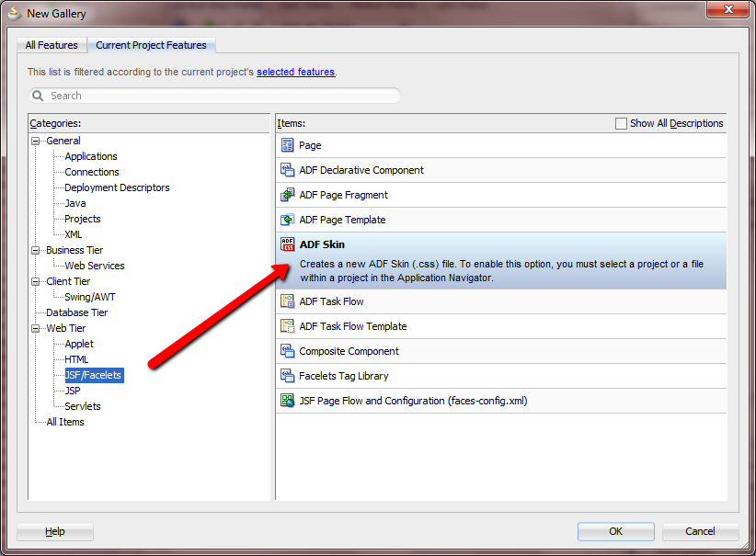The image size is (756, 556).
Task: Collapse the Client Tier category node
Action: click(x=36, y=282)
